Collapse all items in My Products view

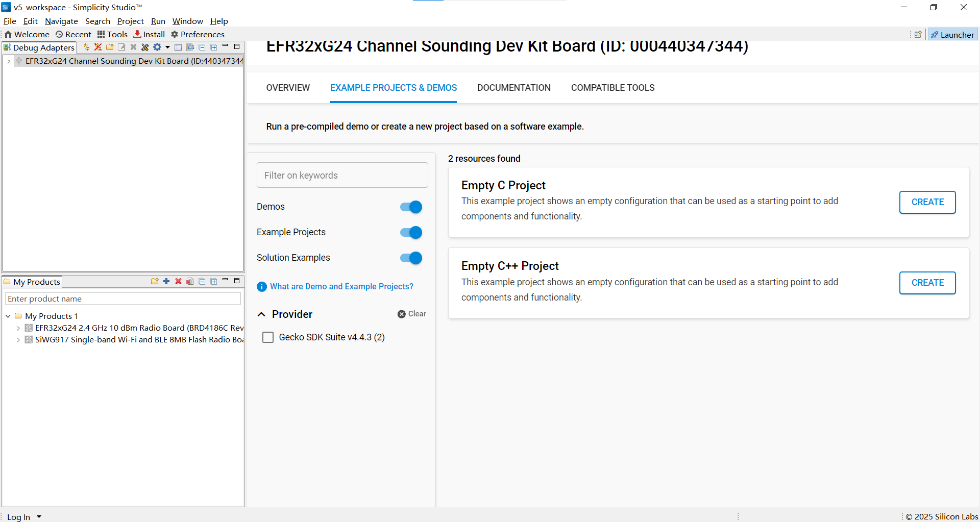pos(202,281)
